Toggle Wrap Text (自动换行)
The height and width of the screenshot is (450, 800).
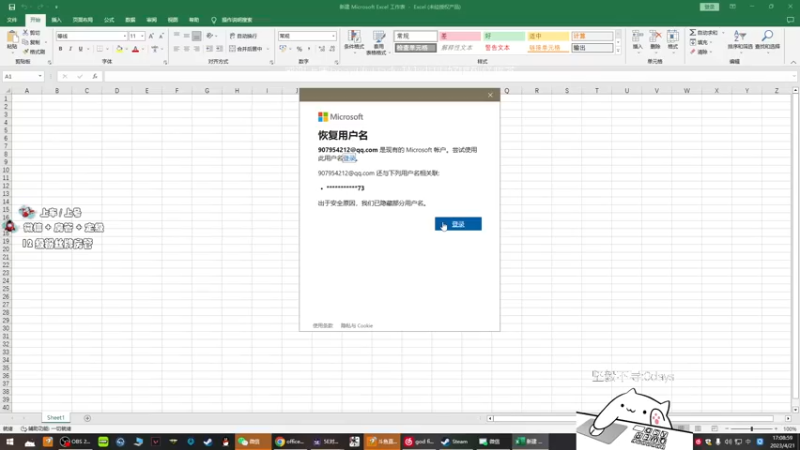pyautogui.click(x=244, y=36)
